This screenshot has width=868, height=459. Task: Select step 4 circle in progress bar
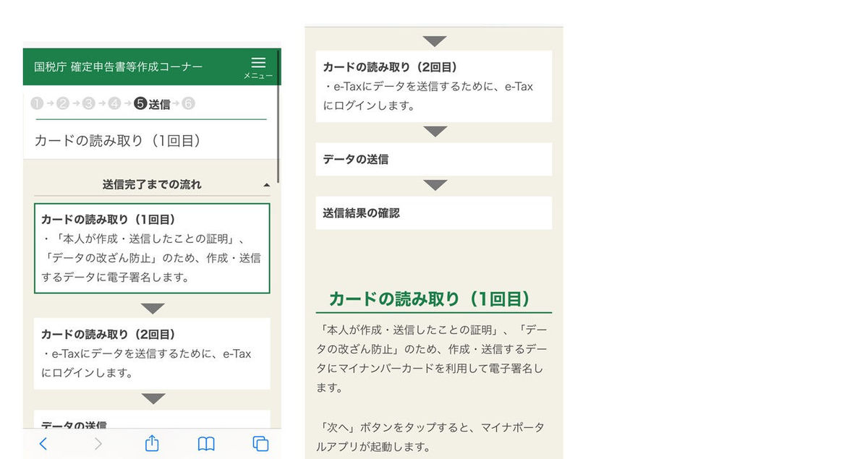pos(114,103)
